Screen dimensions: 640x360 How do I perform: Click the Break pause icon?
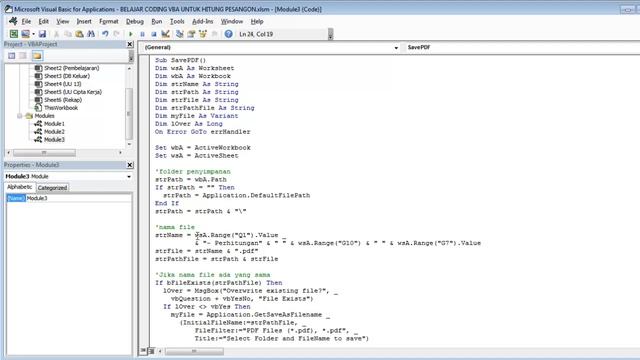point(142,34)
